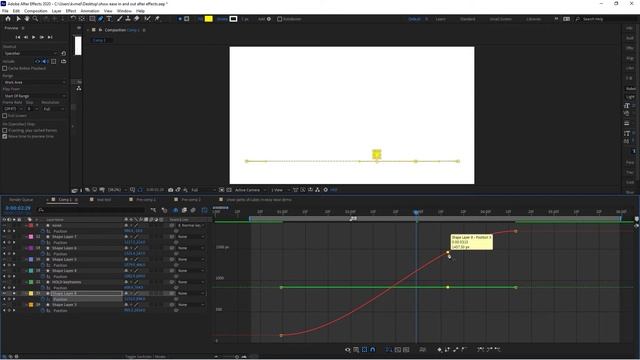
Task: Click the current time display in the timeline
Action: coord(18,208)
